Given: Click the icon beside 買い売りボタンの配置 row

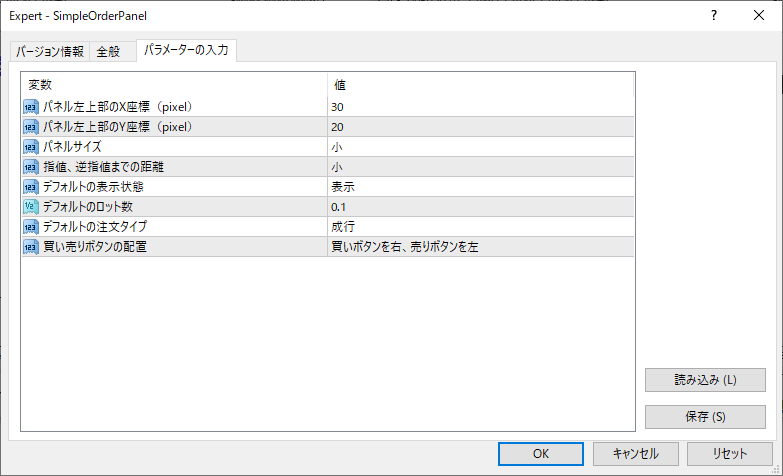Looking at the screenshot, I should tap(31, 247).
